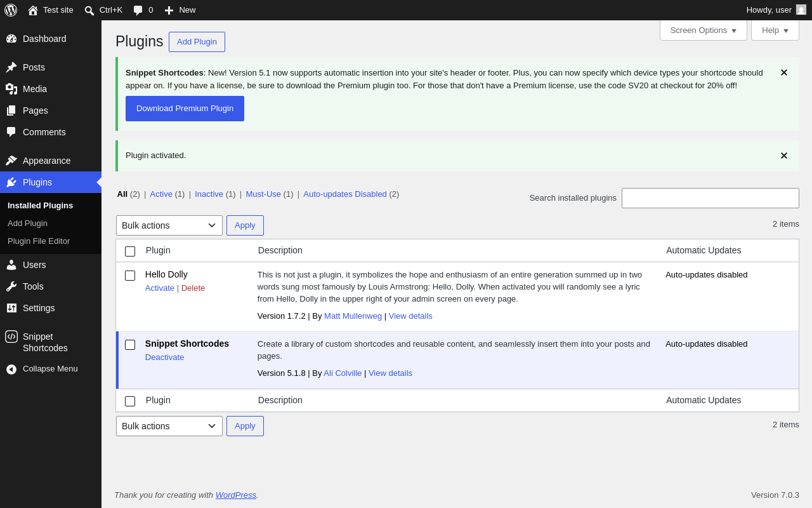Click the WordPress logo icon

[11, 10]
